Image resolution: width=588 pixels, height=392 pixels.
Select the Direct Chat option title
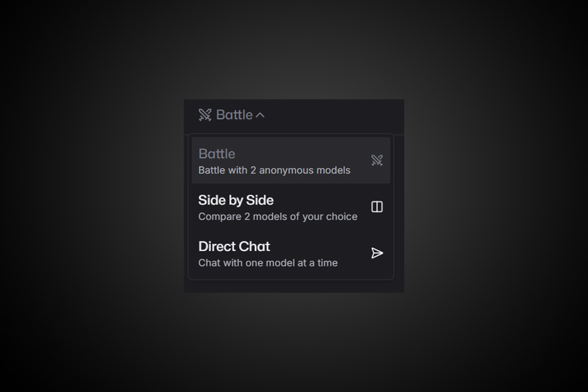(x=234, y=247)
